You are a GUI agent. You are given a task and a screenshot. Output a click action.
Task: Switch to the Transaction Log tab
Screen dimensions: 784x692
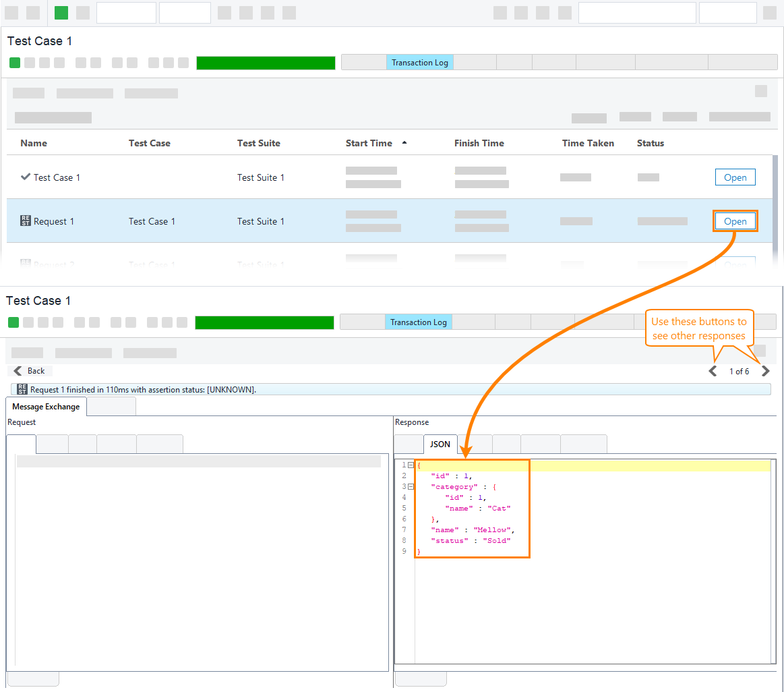click(x=419, y=61)
